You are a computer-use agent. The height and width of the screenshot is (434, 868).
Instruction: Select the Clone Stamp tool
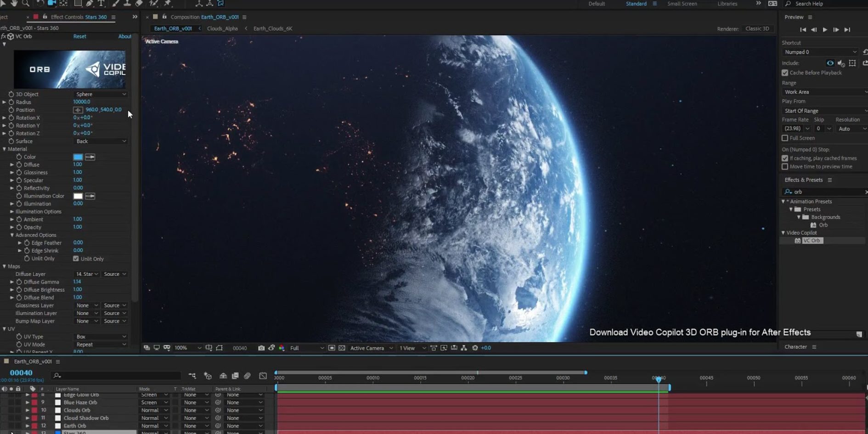(x=127, y=3)
